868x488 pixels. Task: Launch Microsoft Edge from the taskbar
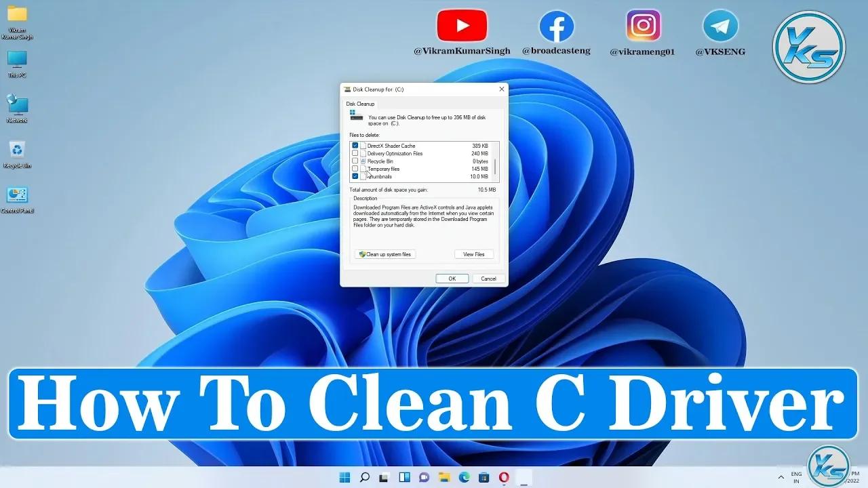[465, 477]
